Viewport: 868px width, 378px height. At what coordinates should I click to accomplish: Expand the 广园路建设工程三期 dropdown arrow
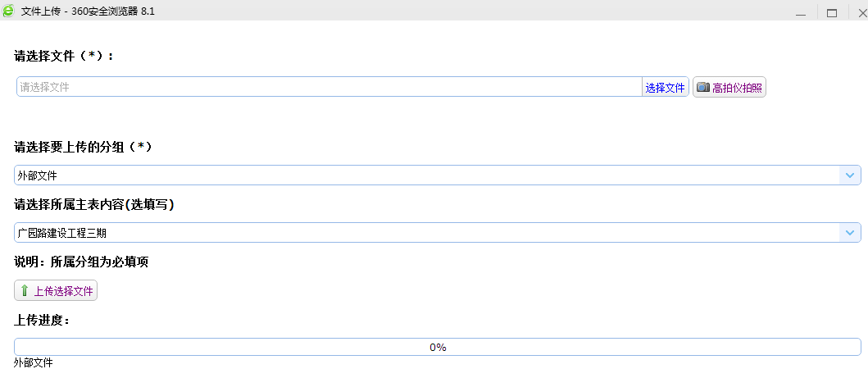[850, 233]
